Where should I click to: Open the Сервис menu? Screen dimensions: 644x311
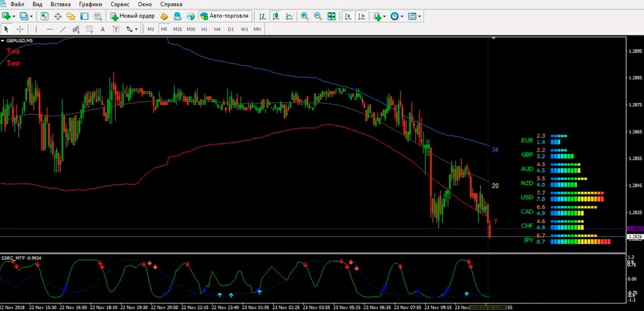(x=119, y=4)
